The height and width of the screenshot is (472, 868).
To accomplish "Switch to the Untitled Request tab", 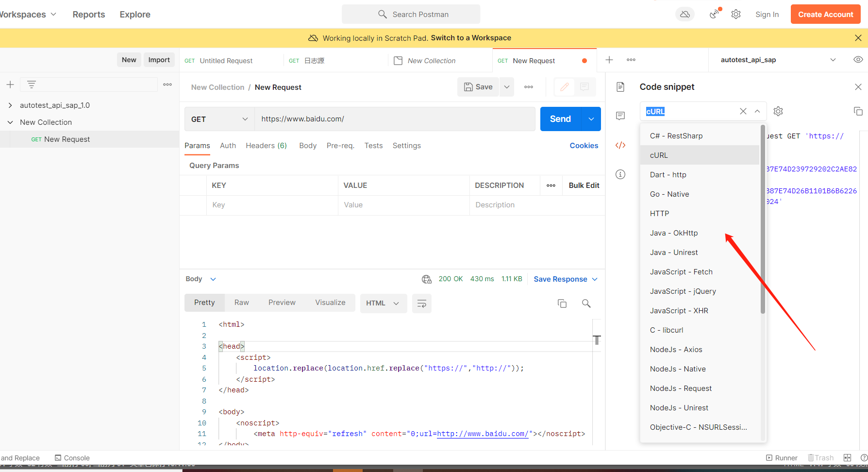I will 226,61.
